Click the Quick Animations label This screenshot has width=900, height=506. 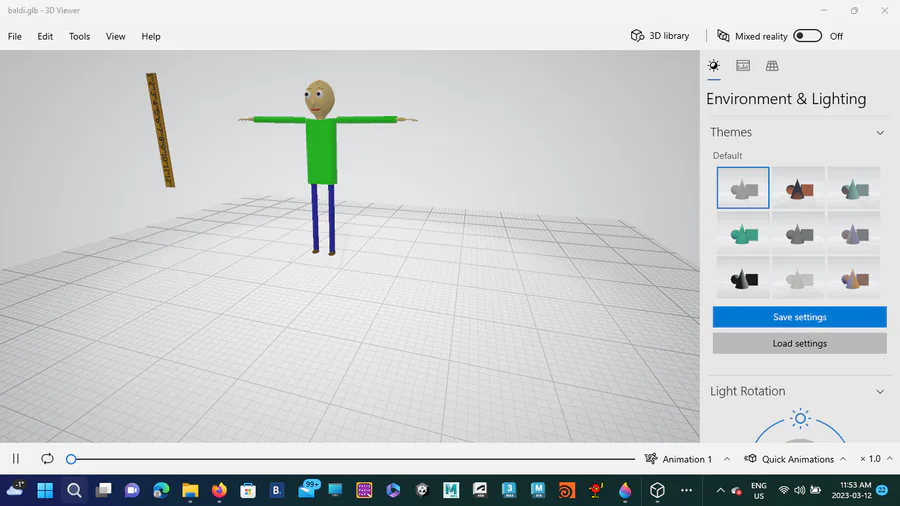tap(798, 459)
